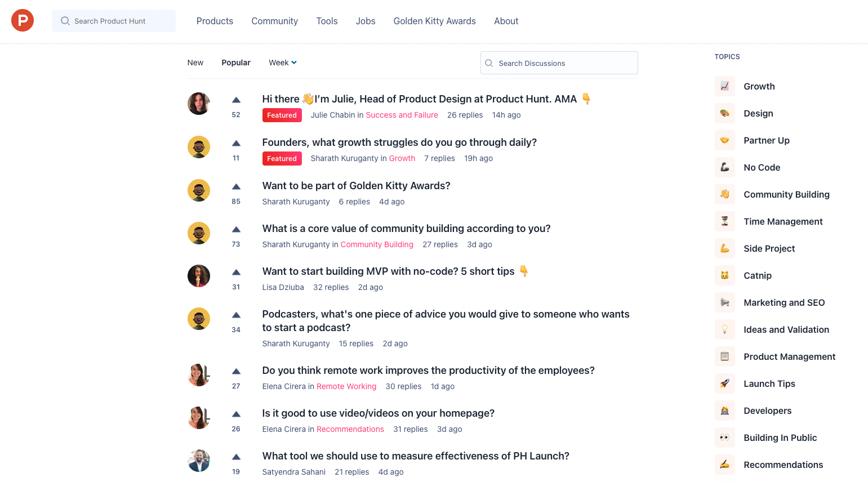Open the Products navigation menu

215,21
